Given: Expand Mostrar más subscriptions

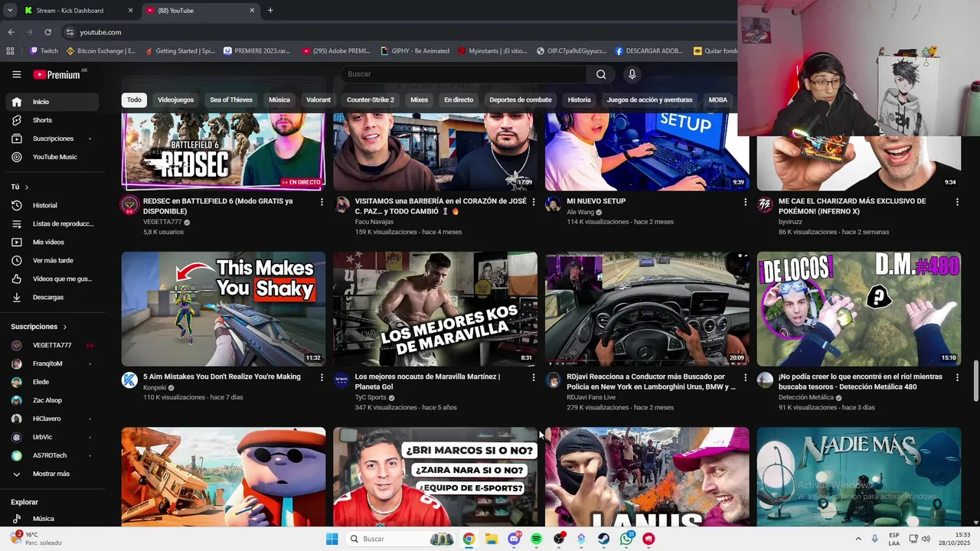Looking at the screenshot, I should coord(52,474).
